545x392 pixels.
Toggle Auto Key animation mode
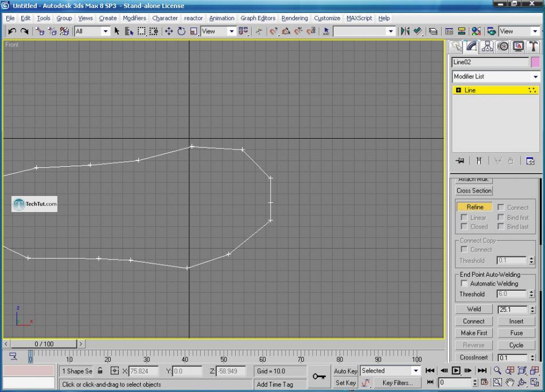point(345,371)
